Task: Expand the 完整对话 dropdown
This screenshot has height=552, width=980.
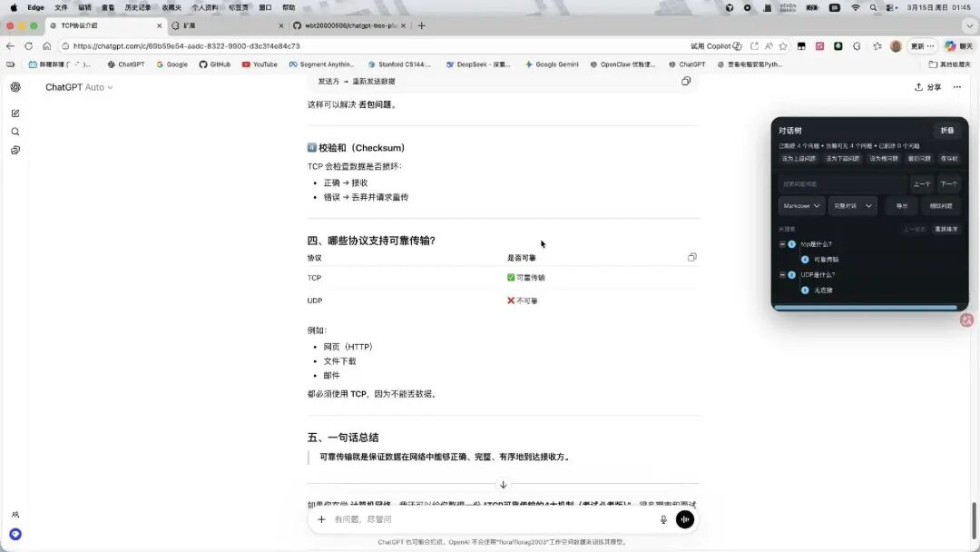Action: [x=851, y=205]
